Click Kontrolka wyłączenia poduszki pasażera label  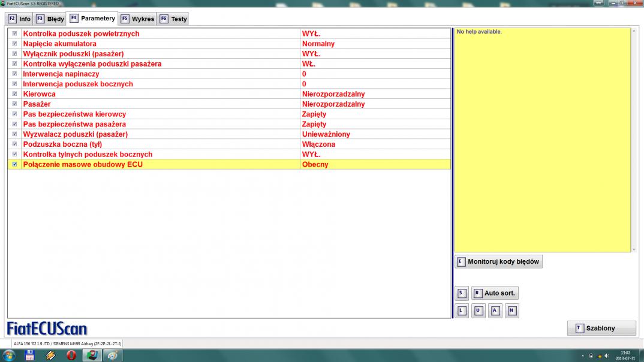(92, 64)
